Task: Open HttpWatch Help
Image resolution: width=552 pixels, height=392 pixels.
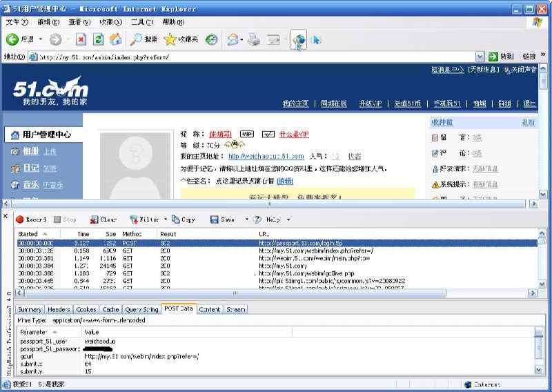Action: coord(266,219)
